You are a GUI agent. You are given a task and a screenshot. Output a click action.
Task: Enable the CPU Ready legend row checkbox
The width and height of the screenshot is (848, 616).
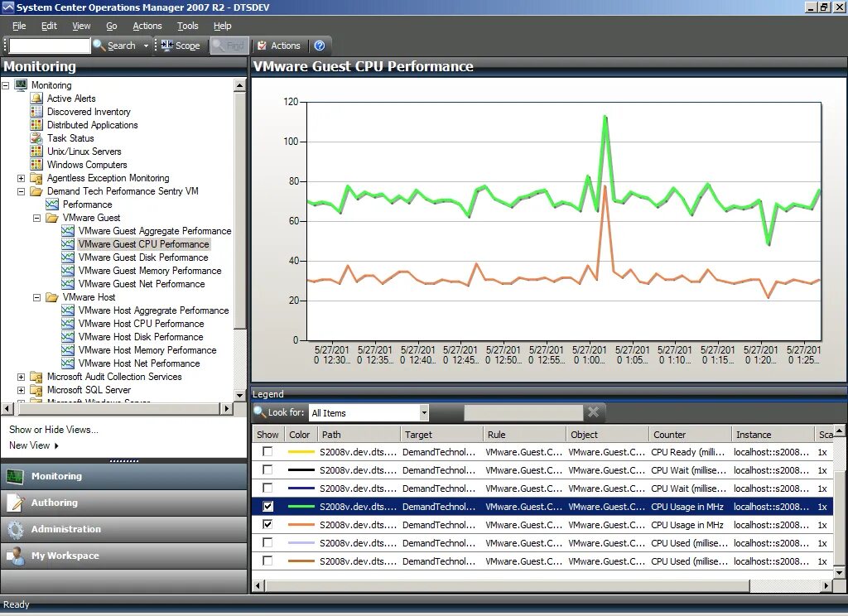[267, 451]
